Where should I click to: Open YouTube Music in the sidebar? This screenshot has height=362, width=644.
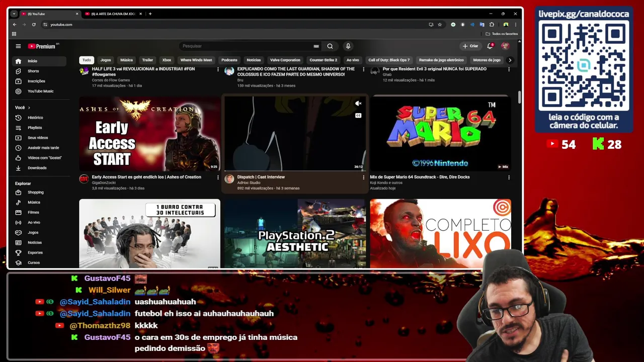tap(40, 91)
